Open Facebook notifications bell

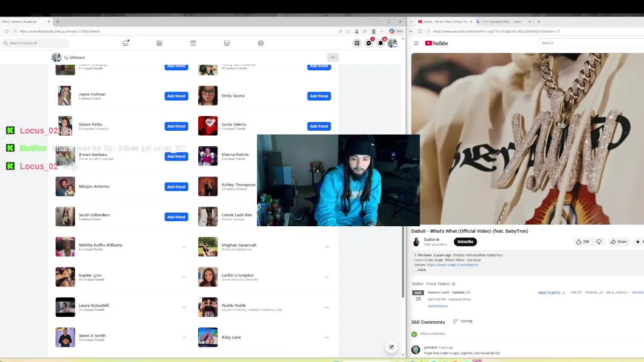click(380, 43)
